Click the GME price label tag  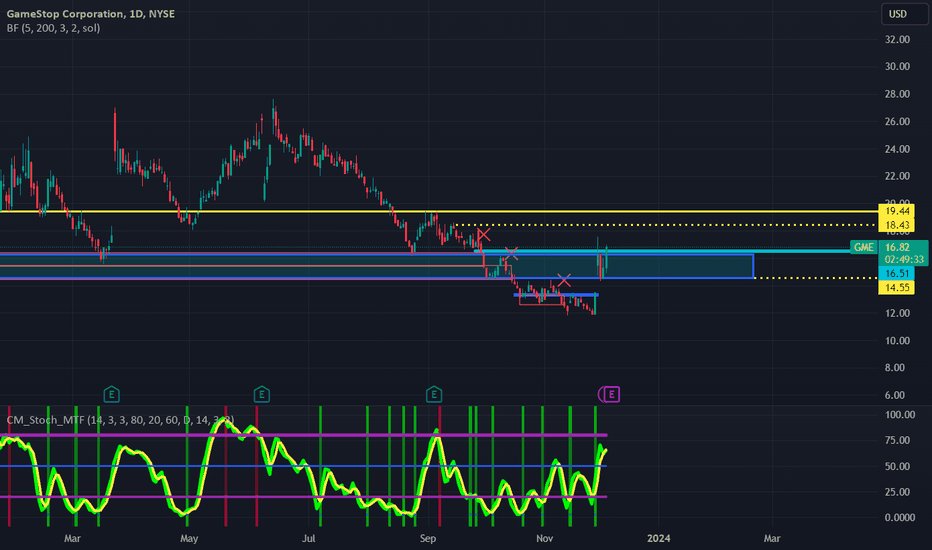pyautogui.click(x=863, y=247)
